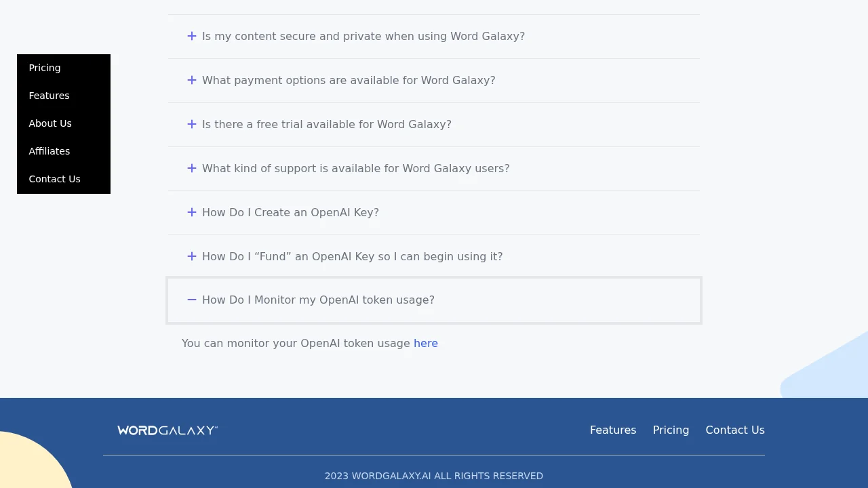Expand the free trial availability question
The height and width of the screenshot is (488, 868).
(x=327, y=124)
